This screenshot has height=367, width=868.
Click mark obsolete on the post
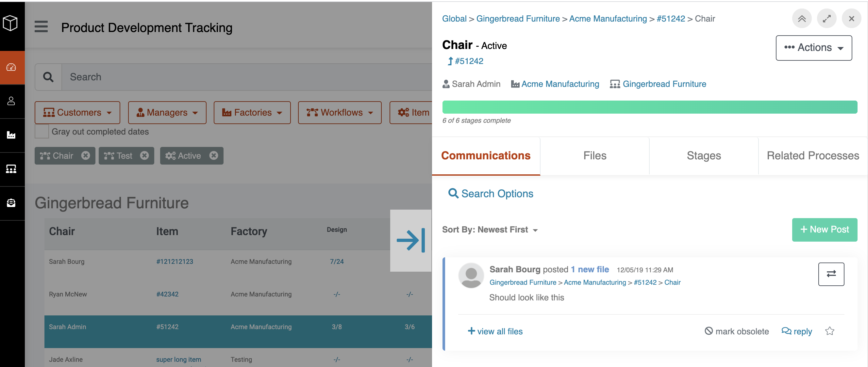pyautogui.click(x=737, y=331)
